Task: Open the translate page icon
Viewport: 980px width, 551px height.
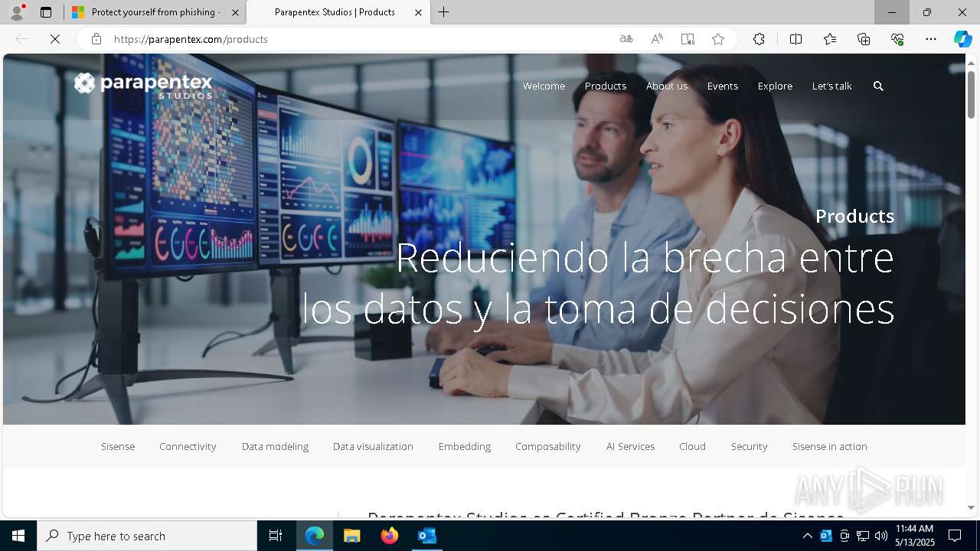Action: point(626,39)
